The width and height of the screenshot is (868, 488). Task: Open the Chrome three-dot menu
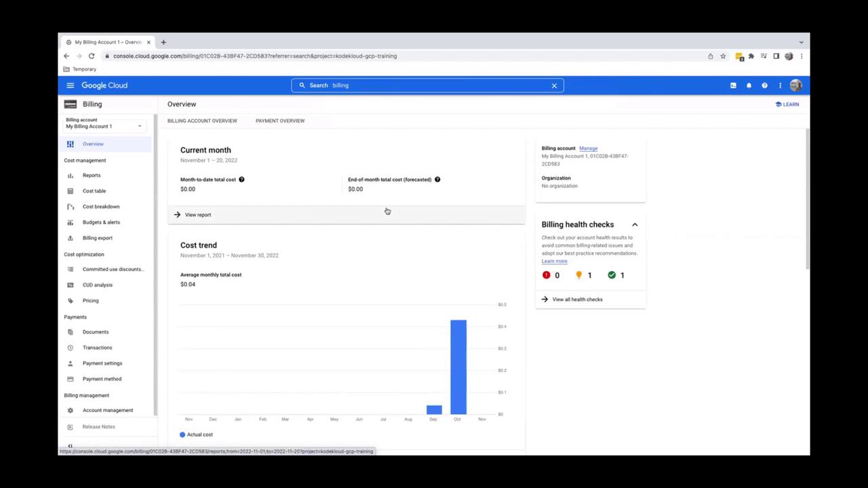[802, 56]
